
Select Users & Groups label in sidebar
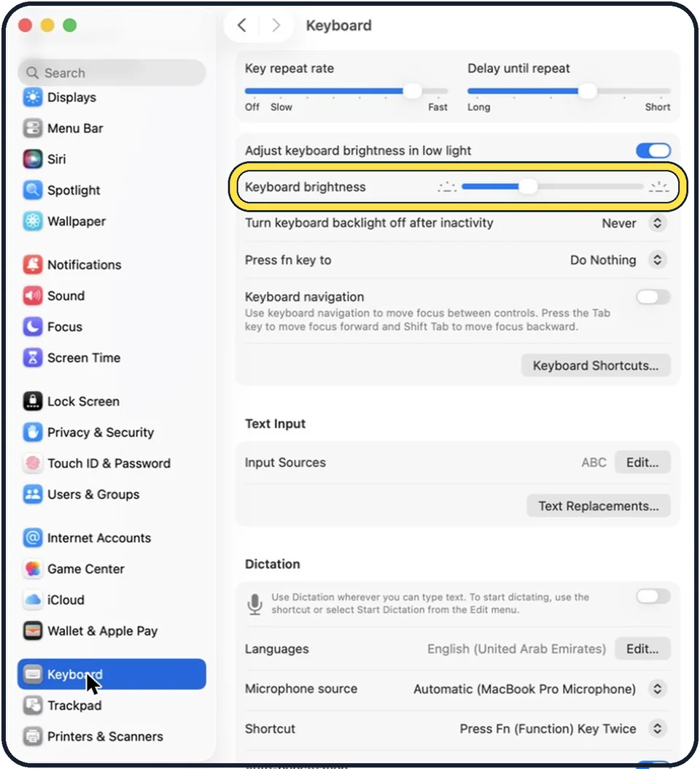[93, 495]
